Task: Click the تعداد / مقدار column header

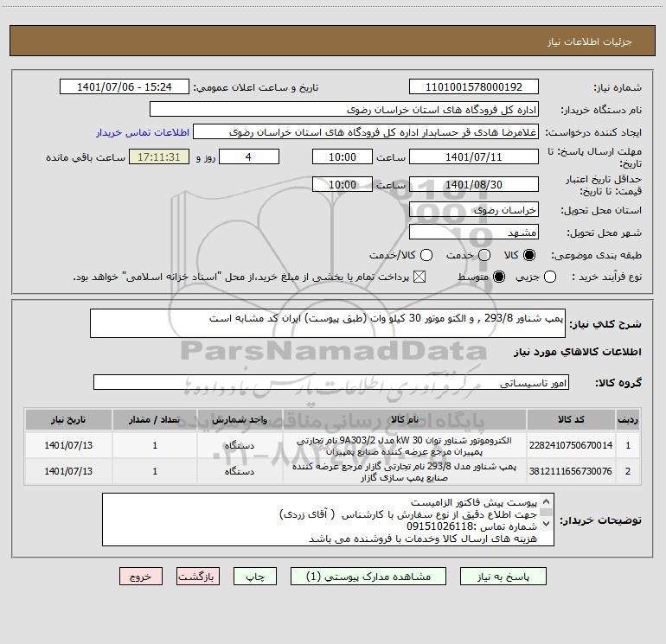Action: click(x=155, y=419)
